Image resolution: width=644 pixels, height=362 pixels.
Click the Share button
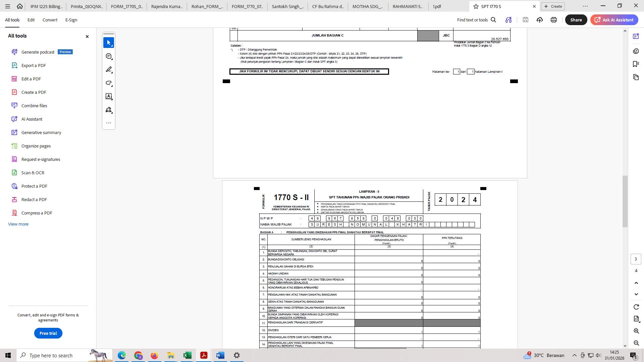click(576, 20)
